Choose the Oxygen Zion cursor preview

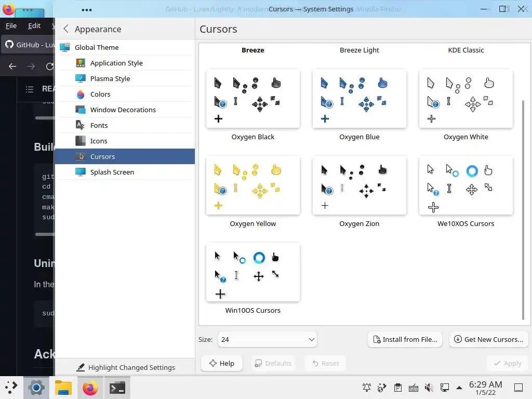click(360, 185)
